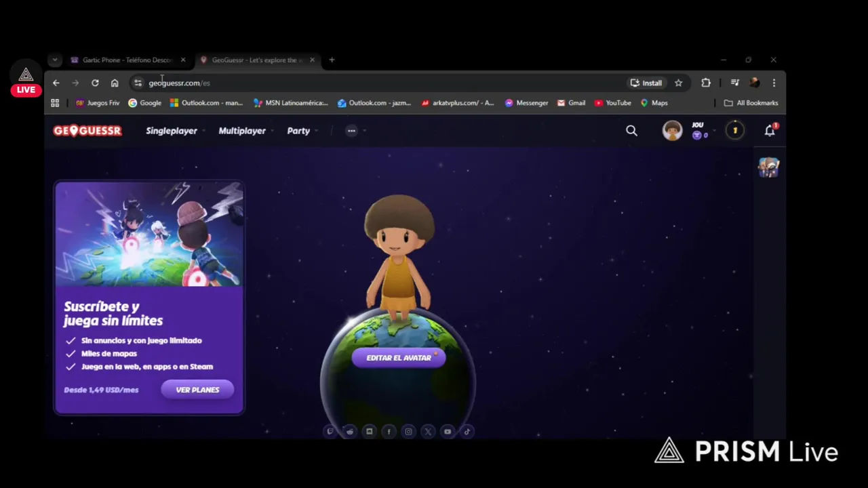Click 'Juega en la web, en apps o en Steam'

pyautogui.click(x=146, y=367)
